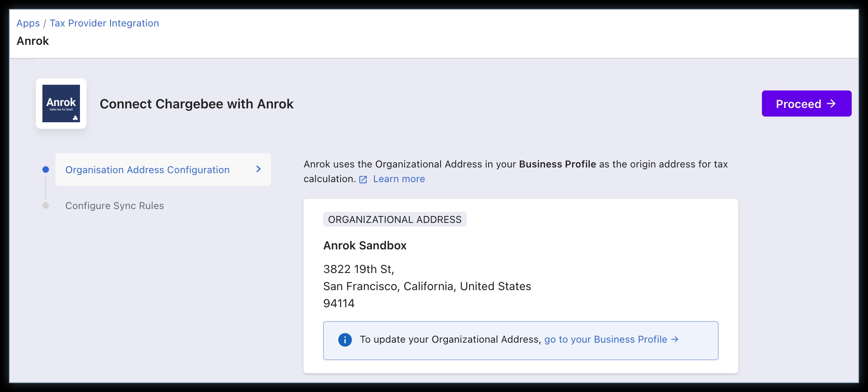
Task: Click the blue active step dot
Action: point(46,170)
